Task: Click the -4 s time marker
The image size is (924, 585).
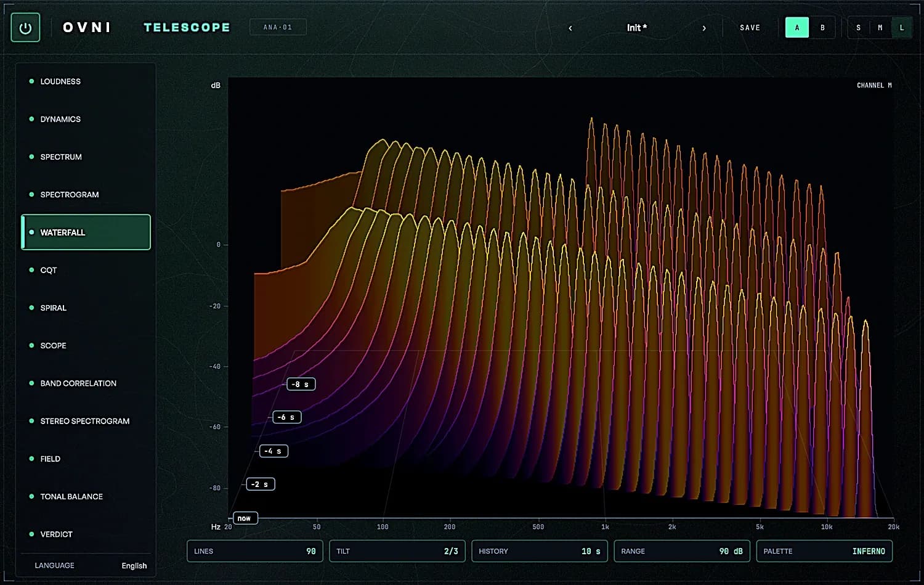Action: coord(274,451)
